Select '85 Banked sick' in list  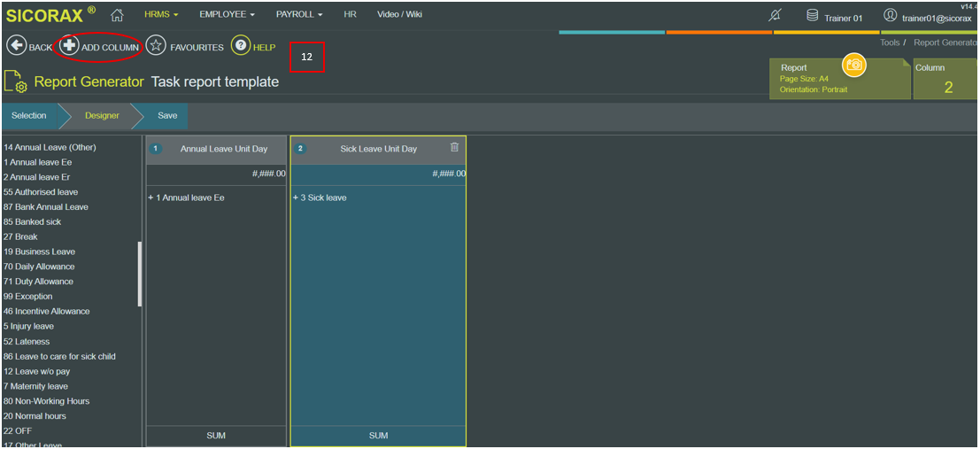coord(32,222)
